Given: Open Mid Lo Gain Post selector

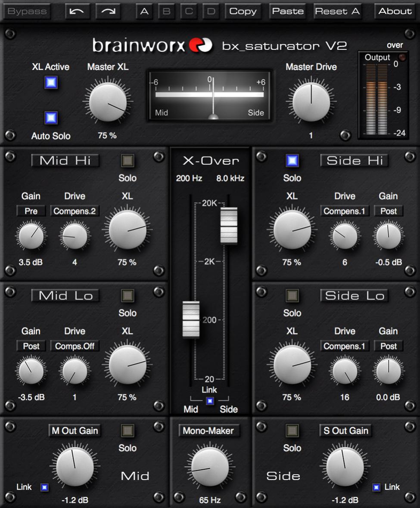Looking at the screenshot, I should [x=31, y=346].
